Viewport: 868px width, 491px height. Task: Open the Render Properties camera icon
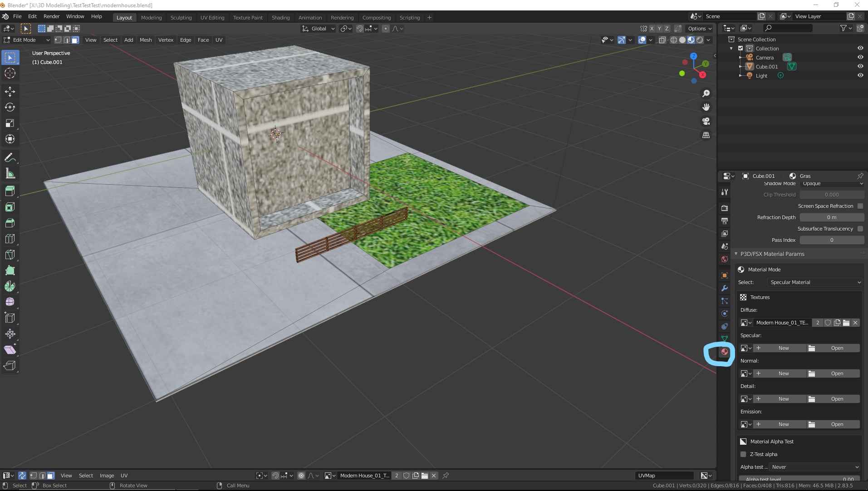(x=724, y=208)
